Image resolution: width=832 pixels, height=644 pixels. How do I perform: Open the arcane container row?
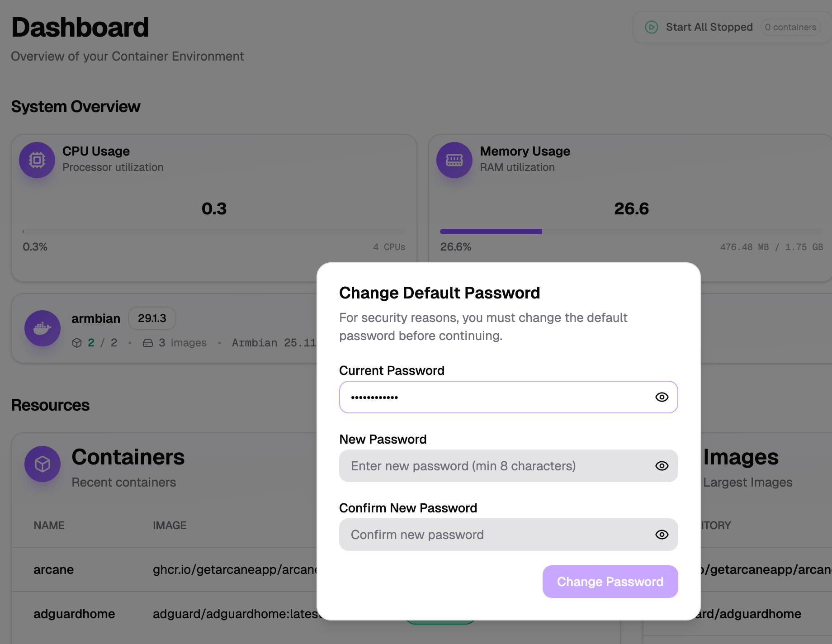pos(53,569)
